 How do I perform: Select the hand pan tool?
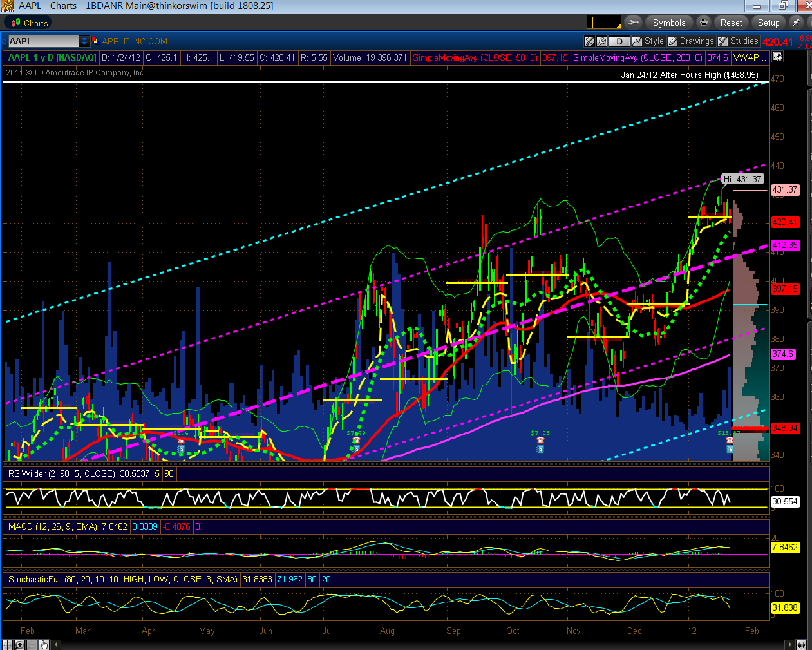(x=44, y=644)
